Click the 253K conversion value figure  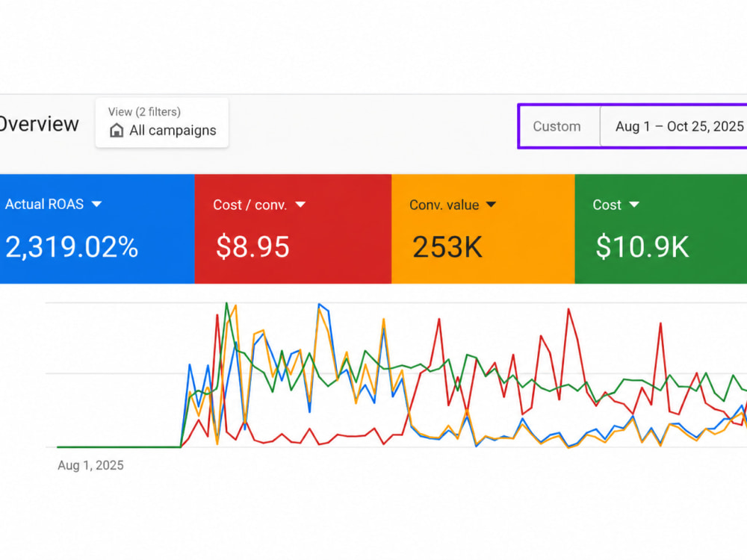tap(447, 246)
